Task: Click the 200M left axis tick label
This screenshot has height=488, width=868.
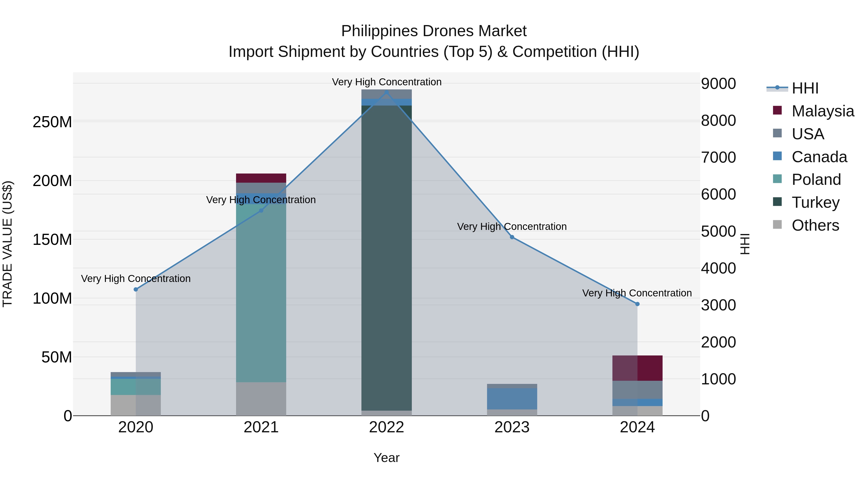Action: pyautogui.click(x=52, y=181)
